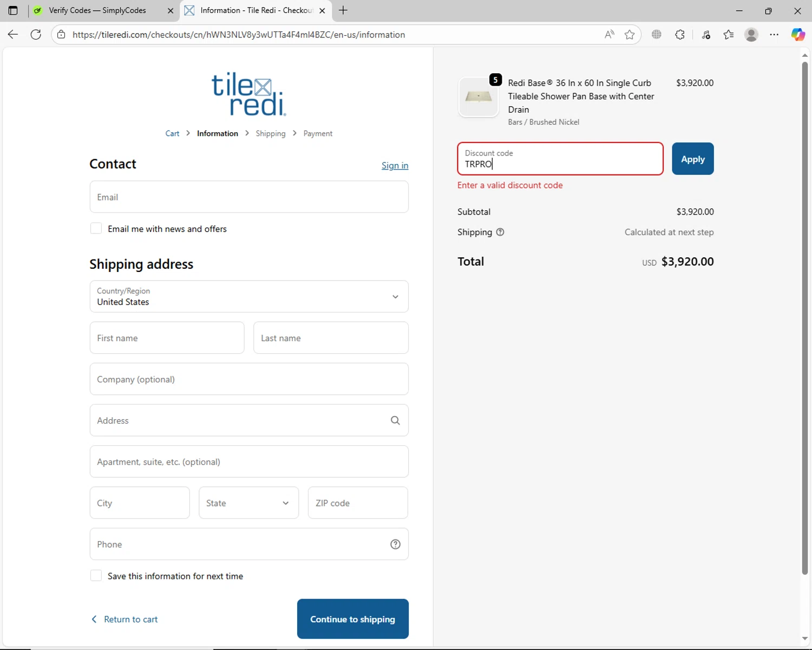Open the Favorites list icon
812x650 pixels.
pyautogui.click(x=729, y=35)
